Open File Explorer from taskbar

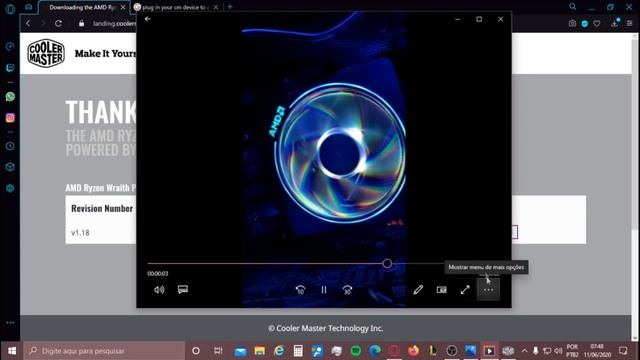point(260,351)
